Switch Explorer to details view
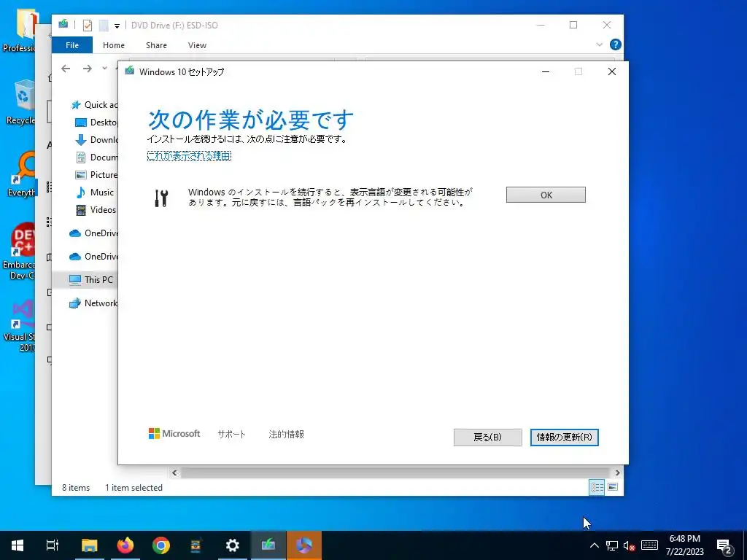747x560 pixels. 597,487
